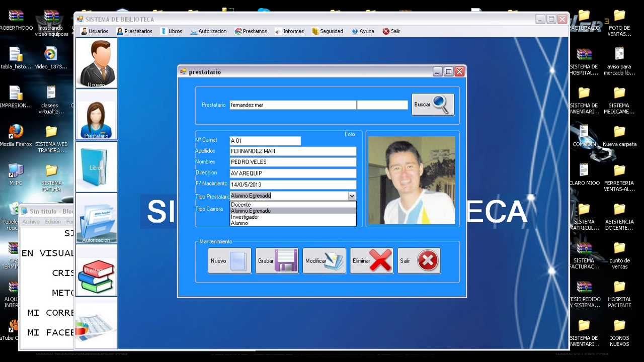Click the Nombres field PEDRO VELES
This screenshot has height=362, width=644.
(293, 162)
